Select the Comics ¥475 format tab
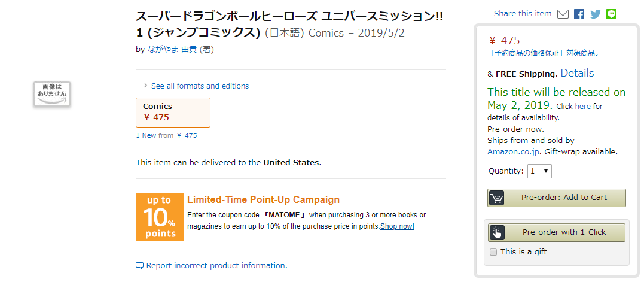644x282 pixels. pyautogui.click(x=173, y=112)
